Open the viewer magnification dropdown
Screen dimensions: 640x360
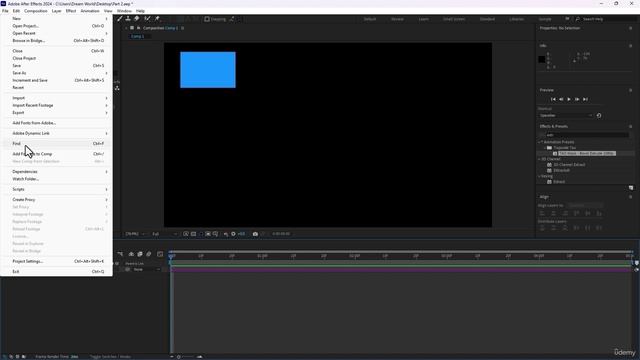(135, 234)
